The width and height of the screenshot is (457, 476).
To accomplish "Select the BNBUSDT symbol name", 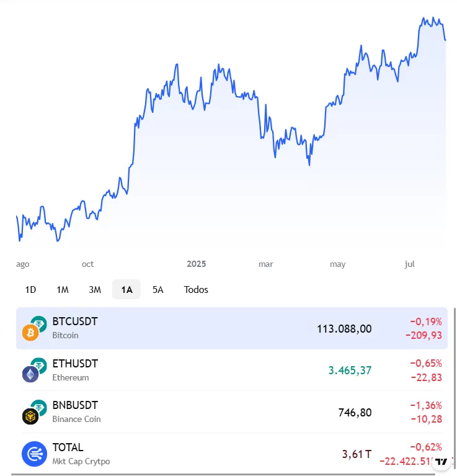I will tap(76, 405).
